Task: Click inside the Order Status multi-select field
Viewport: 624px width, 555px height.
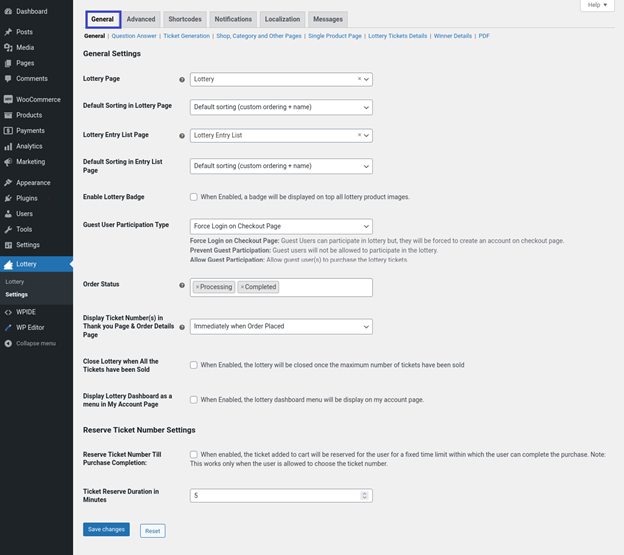Action: [x=281, y=287]
